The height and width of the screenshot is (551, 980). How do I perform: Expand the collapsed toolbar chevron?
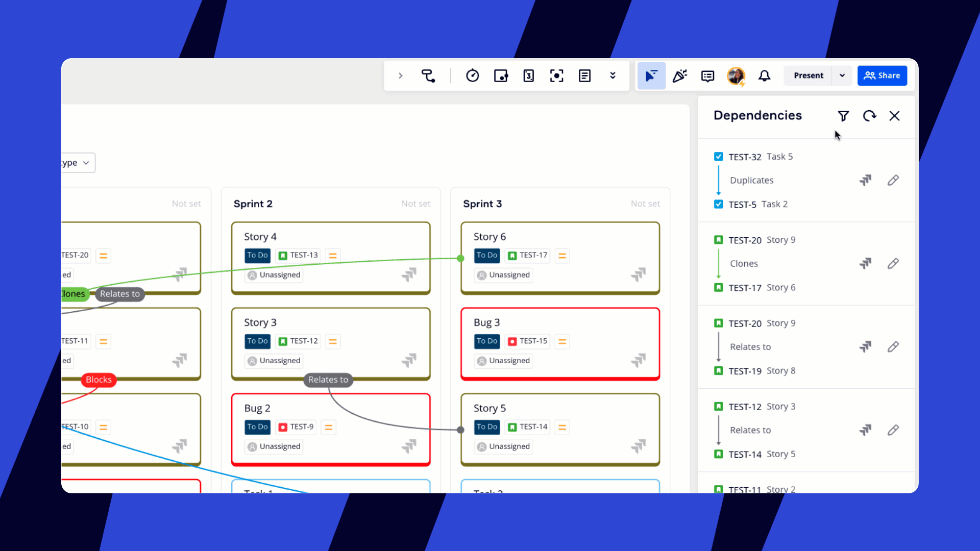pos(400,76)
